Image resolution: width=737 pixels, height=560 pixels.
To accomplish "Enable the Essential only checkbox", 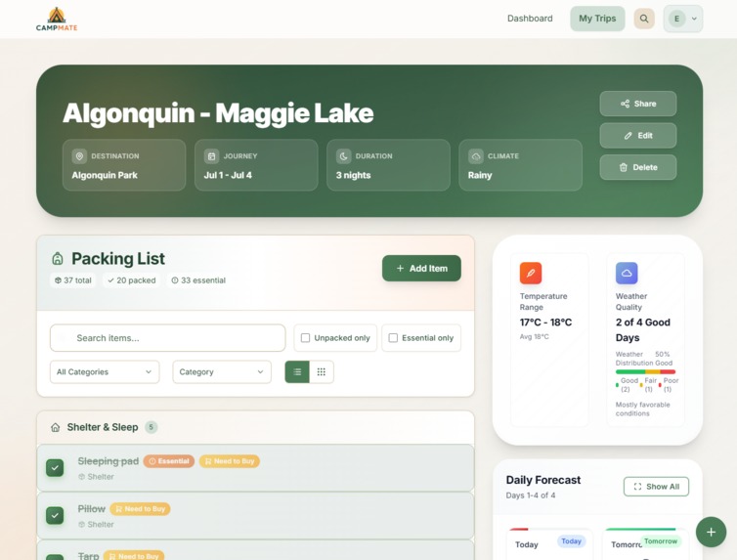I will coord(393,338).
